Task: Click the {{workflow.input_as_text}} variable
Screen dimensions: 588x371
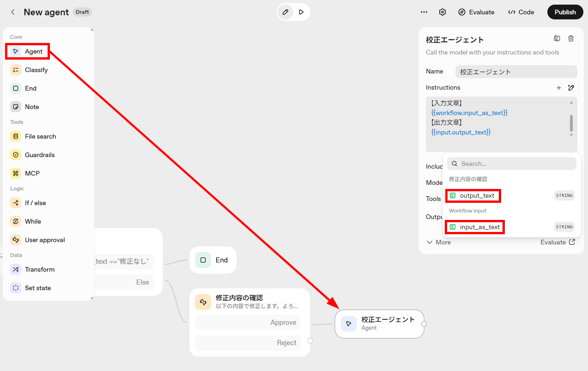Action: point(469,113)
